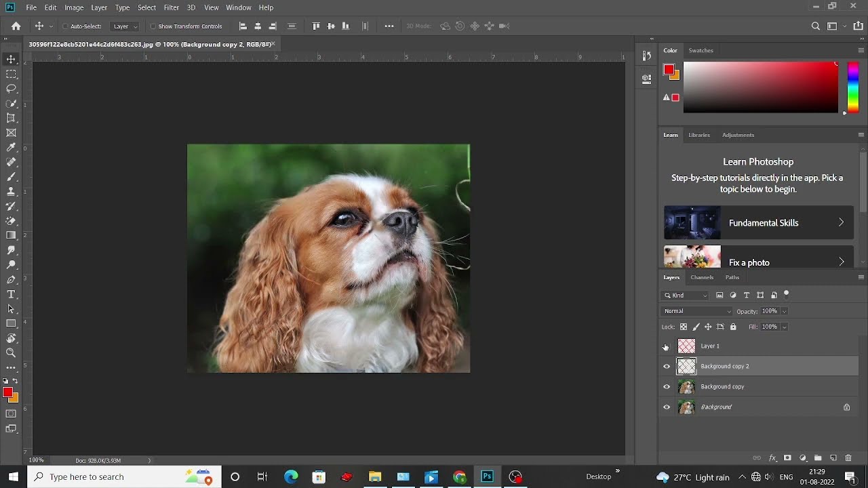The image size is (868, 488).
Task: Select the Layer 1 thumbnail
Action: pos(687,346)
